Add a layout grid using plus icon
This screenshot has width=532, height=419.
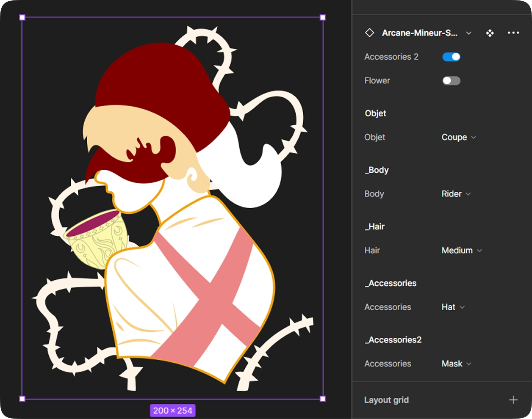513,400
